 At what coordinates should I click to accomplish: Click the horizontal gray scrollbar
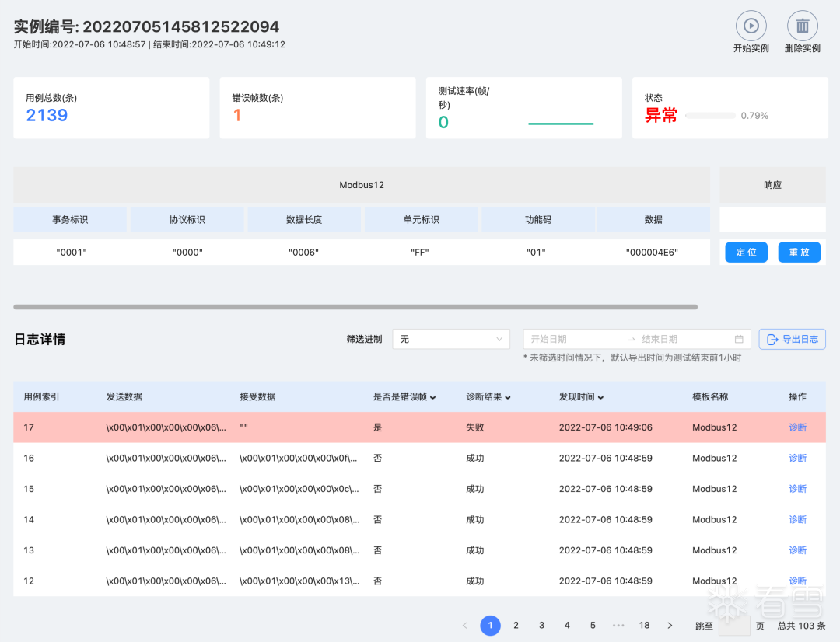tap(355, 307)
